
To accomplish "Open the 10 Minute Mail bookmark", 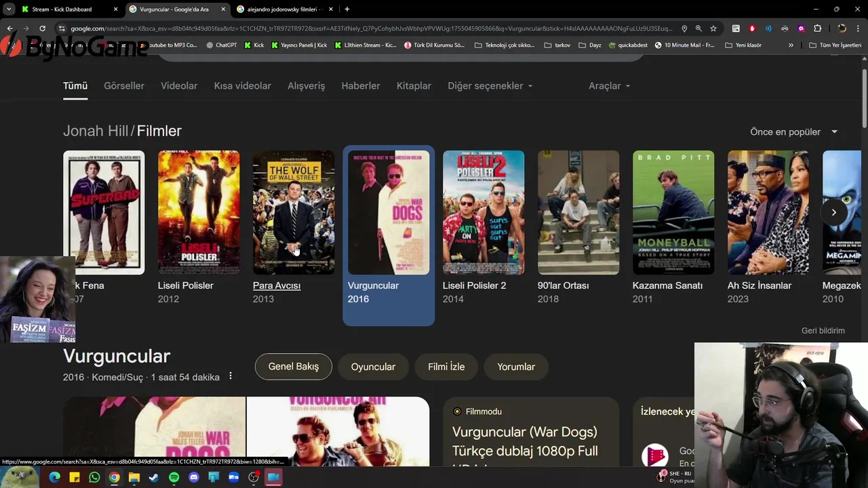I will pos(684,45).
